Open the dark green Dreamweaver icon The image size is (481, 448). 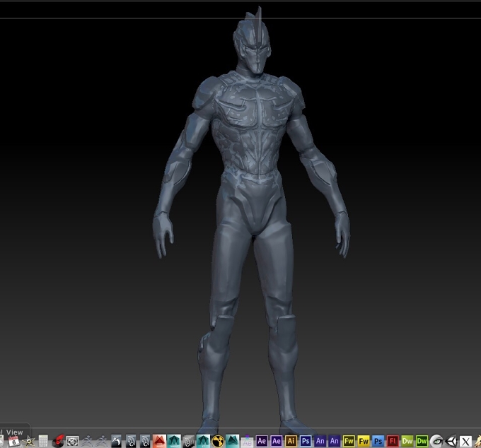pos(422,441)
